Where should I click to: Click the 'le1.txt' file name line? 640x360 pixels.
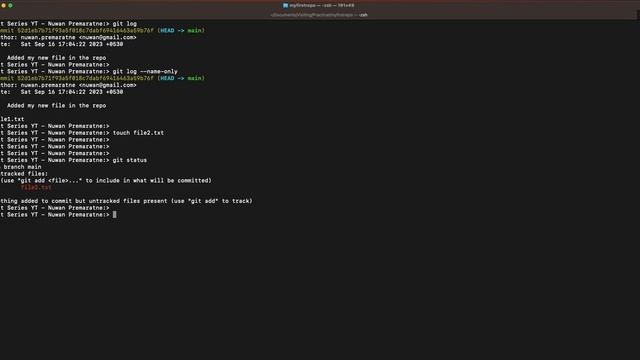coord(12,119)
